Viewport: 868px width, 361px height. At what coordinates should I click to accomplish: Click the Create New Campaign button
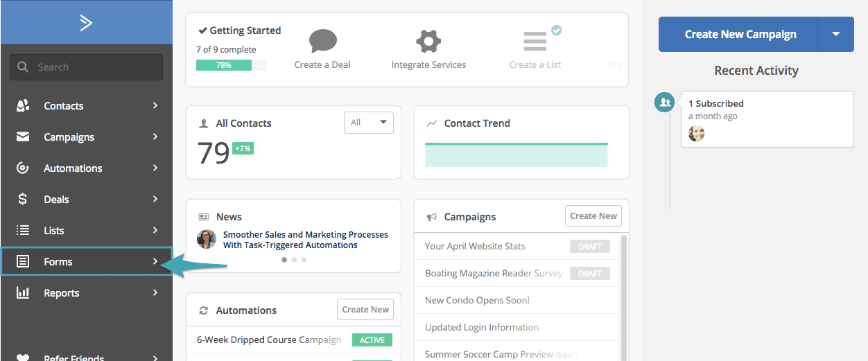(740, 35)
